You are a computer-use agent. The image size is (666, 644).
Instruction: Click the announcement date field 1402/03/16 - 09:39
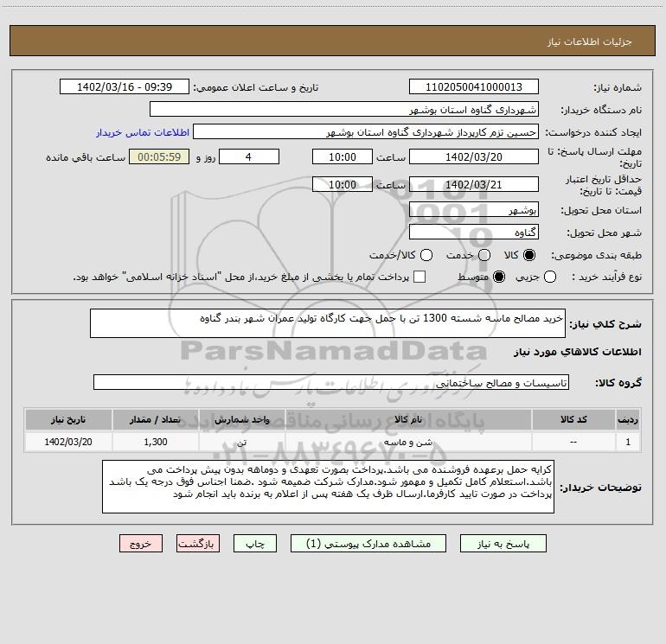pyautogui.click(x=125, y=87)
